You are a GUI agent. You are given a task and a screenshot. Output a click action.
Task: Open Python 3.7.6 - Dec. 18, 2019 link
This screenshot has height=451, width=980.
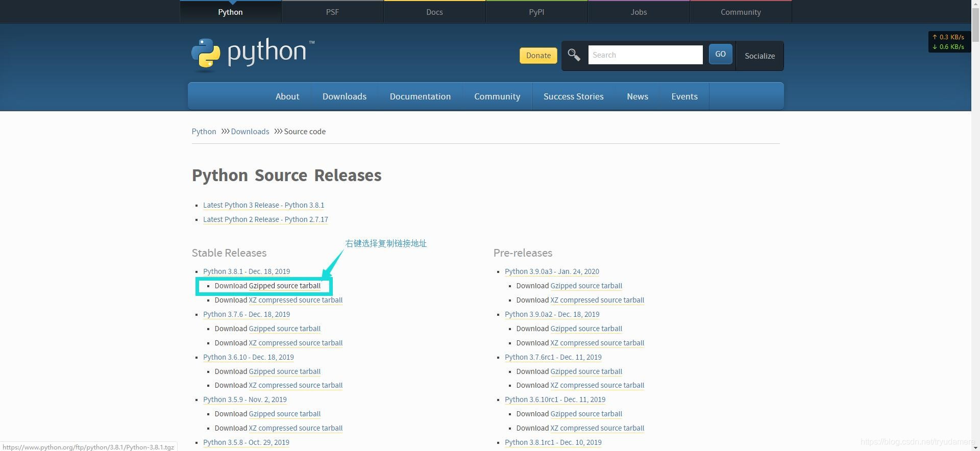[247, 314]
